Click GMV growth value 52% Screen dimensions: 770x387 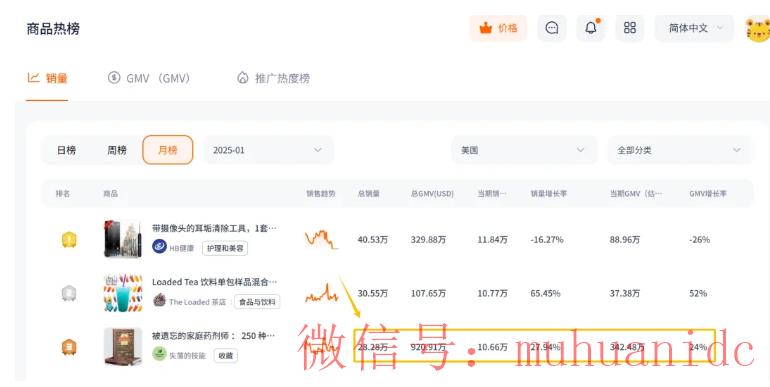click(698, 293)
